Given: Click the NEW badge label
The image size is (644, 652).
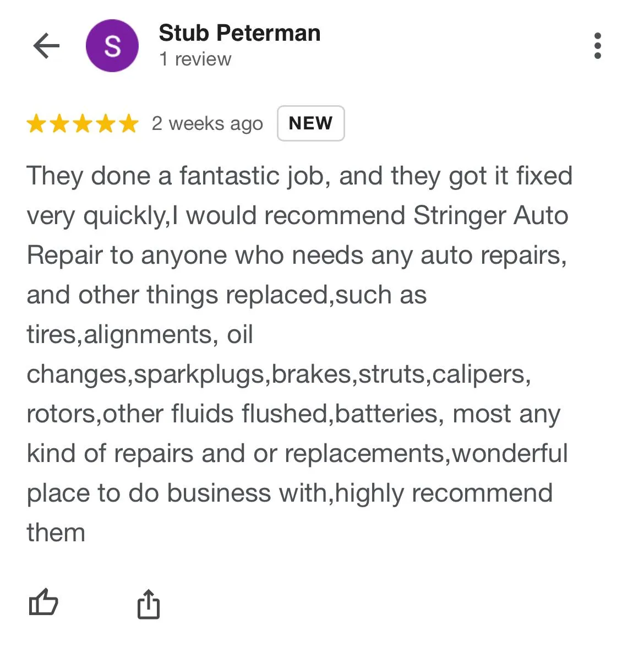Looking at the screenshot, I should pyautogui.click(x=310, y=123).
